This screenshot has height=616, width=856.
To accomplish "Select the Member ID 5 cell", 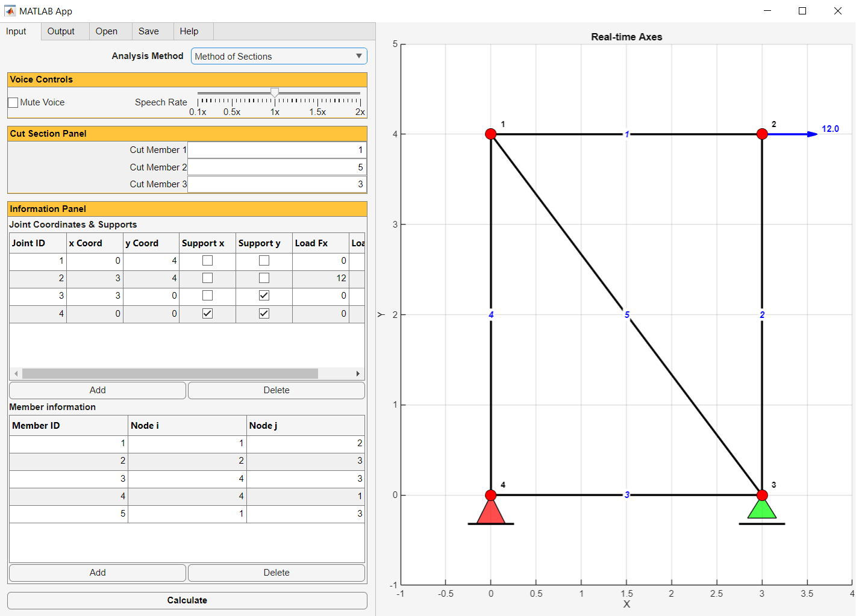I will (x=69, y=514).
